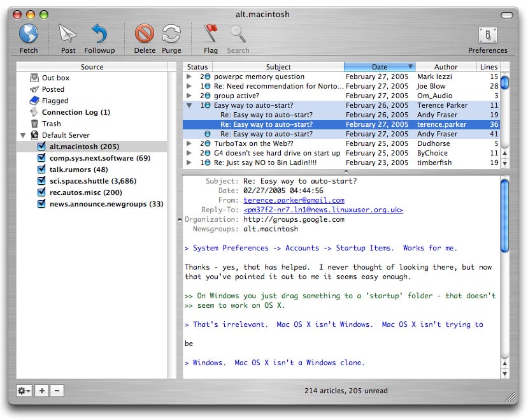Select the Out box icon
Viewport: 528px width, 420px height.
[34, 78]
